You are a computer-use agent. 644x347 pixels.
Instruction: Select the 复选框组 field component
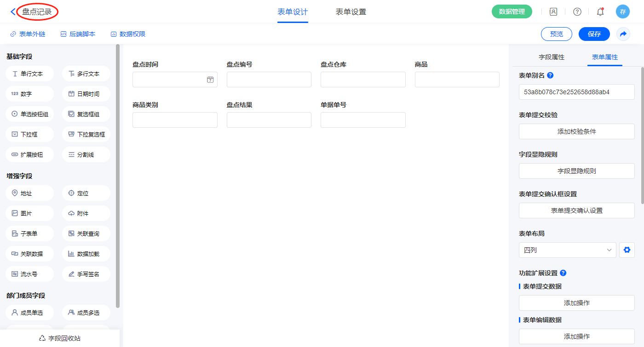[x=86, y=114]
